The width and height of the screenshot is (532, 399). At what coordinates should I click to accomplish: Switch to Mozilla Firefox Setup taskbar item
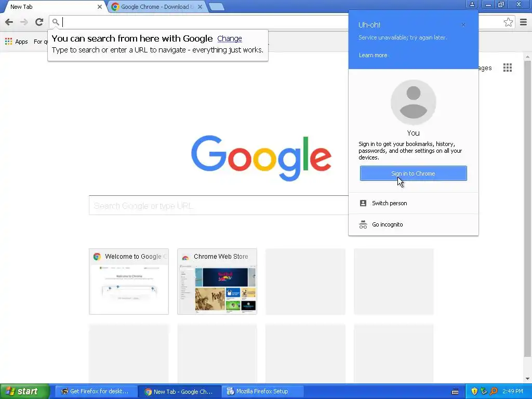coord(263,392)
